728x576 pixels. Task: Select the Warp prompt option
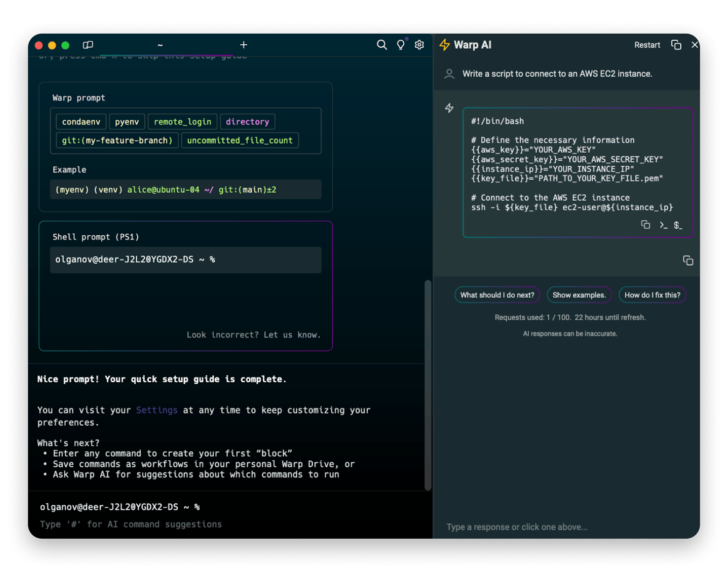[x=186, y=147]
